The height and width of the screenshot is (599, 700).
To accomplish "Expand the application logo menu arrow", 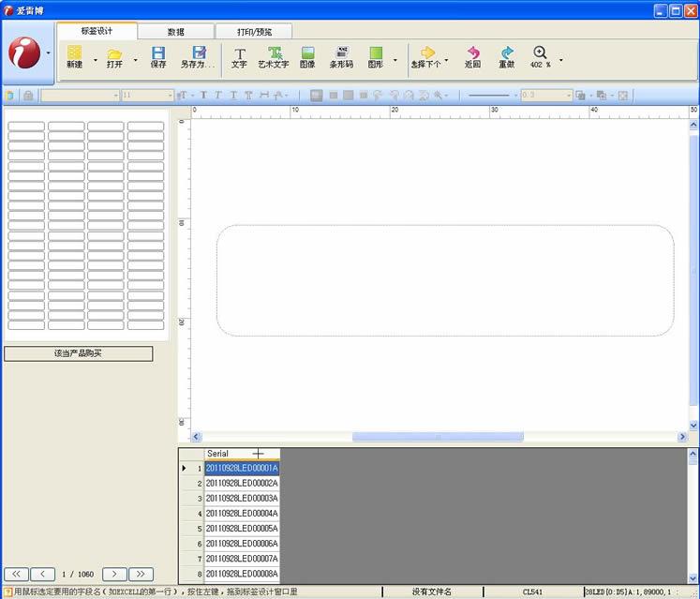I will click(49, 53).
